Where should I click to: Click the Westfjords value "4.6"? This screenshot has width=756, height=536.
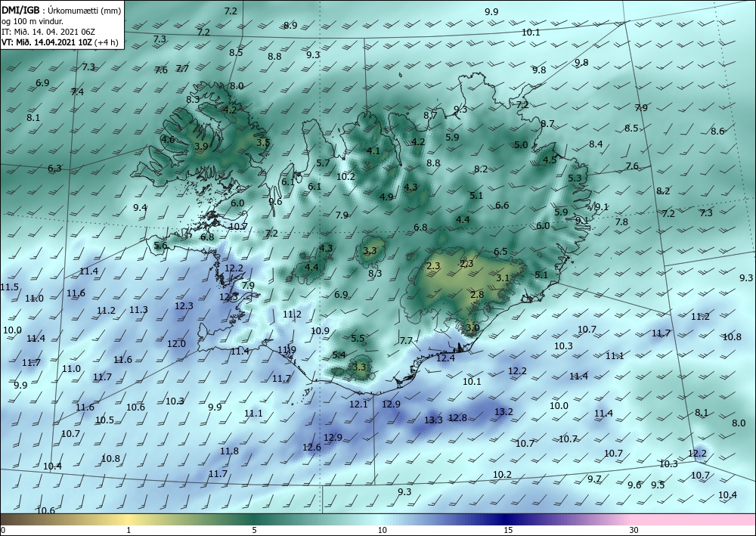point(168,139)
